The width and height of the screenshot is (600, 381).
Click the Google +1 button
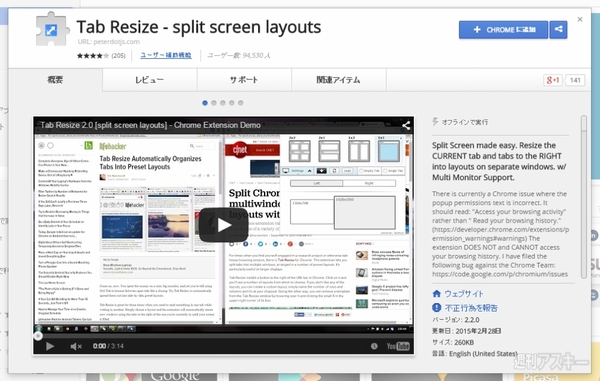(553, 80)
